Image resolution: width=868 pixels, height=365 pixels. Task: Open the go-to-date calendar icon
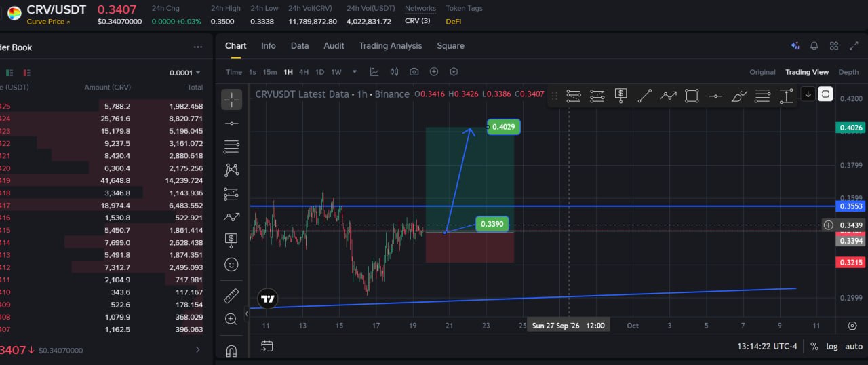[267, 346]
